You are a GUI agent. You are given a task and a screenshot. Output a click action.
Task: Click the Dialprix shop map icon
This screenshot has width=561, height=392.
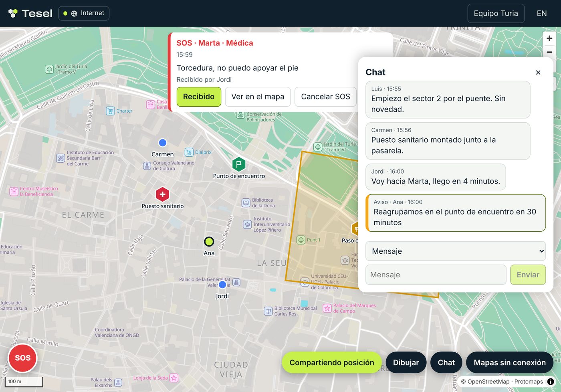pyautogui.click(x=189, y=152)
